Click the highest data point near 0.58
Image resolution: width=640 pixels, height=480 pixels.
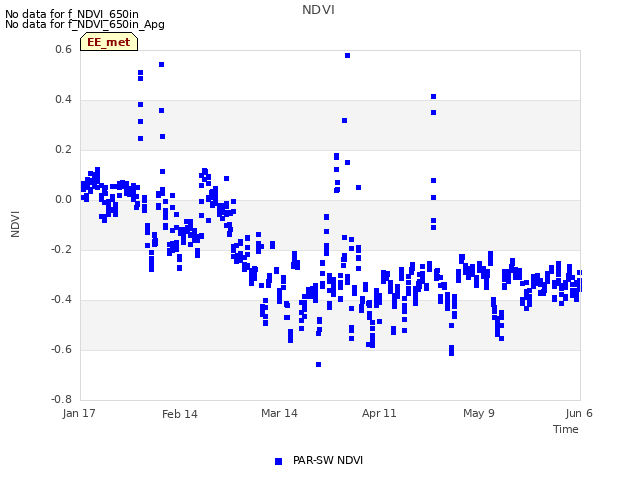347,56
